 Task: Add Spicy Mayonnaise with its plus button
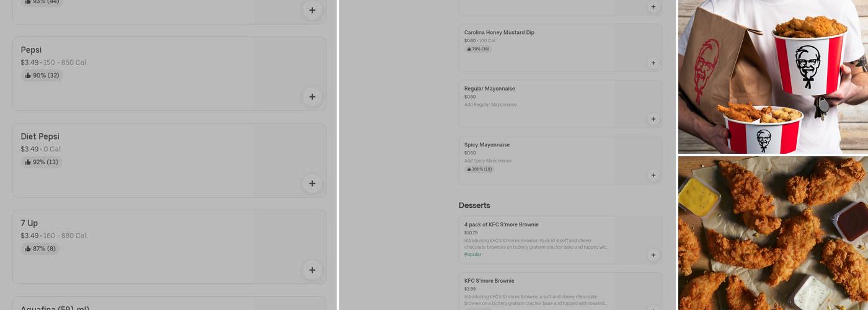pos(653,175)
